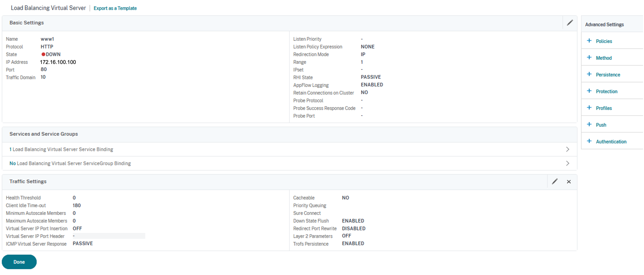Click the Virtual Server IP Port Header field
644x275 pixels.
[109, 236]
